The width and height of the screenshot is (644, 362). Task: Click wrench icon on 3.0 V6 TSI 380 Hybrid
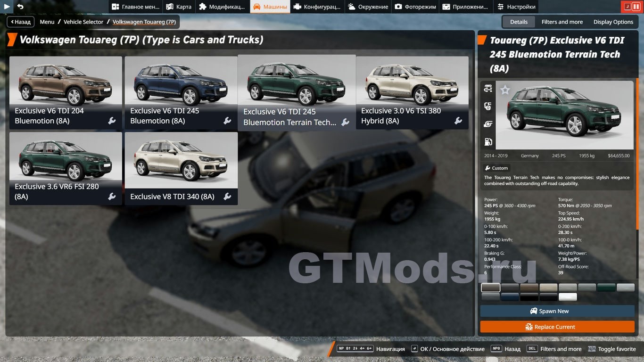tap(458, 121)
